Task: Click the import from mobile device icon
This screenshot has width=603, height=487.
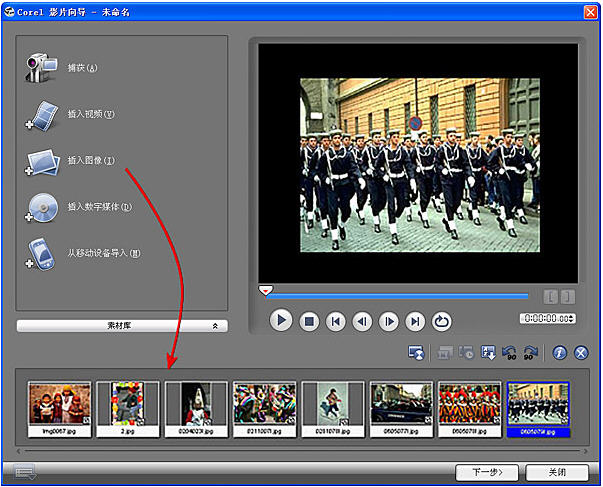Action: coord(41,254)
